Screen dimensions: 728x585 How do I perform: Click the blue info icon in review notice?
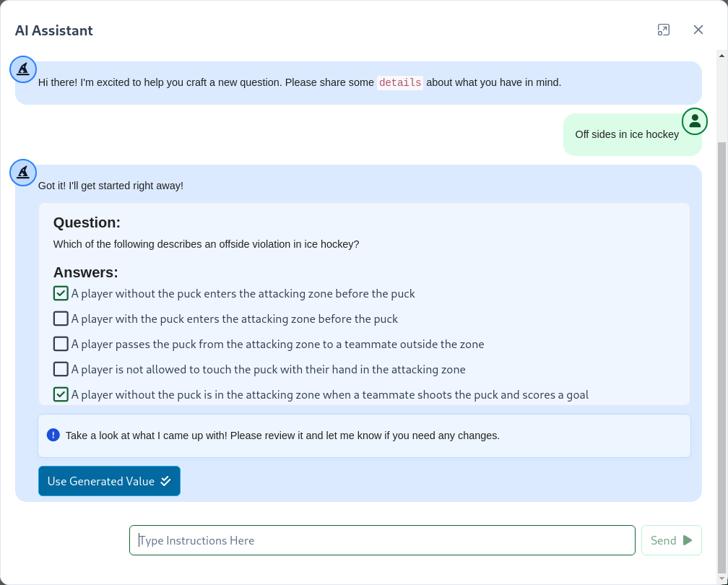(52, 433)
